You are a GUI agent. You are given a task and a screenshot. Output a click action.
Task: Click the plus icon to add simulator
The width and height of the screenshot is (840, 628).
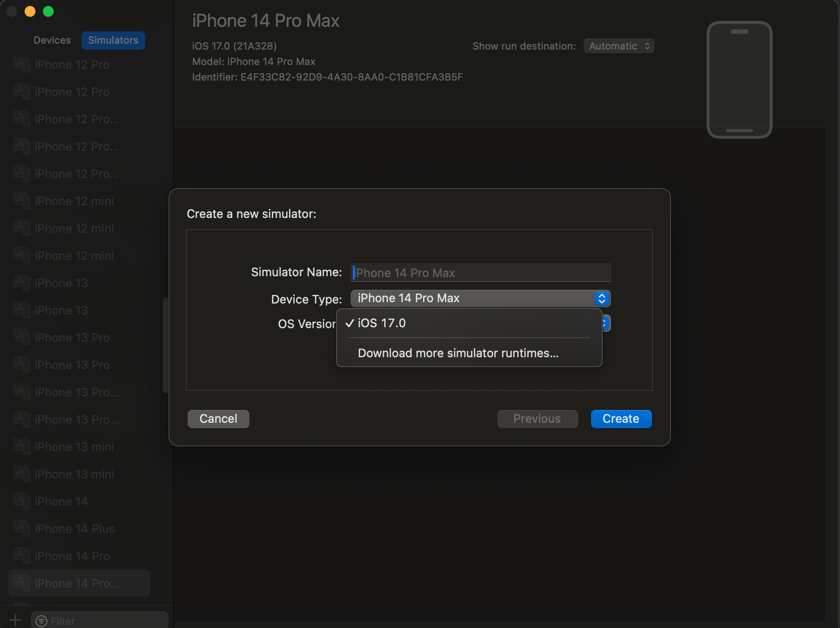tap(15, 620)
